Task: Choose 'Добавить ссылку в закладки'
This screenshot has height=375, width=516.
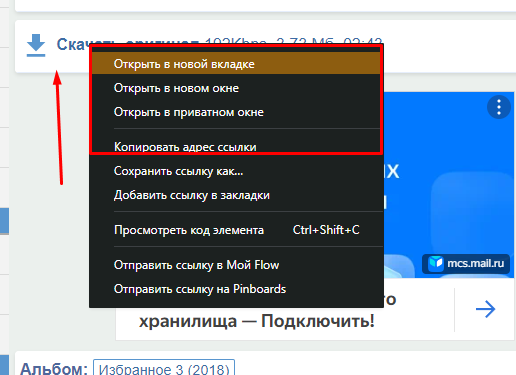Action: 236,195
